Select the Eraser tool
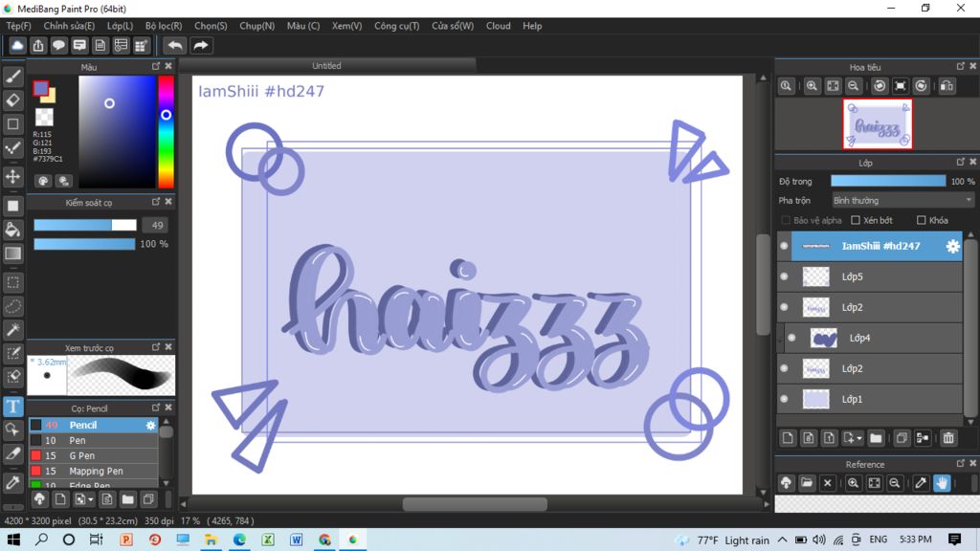This screenshot has width=980, height=551. click(12, 99)
